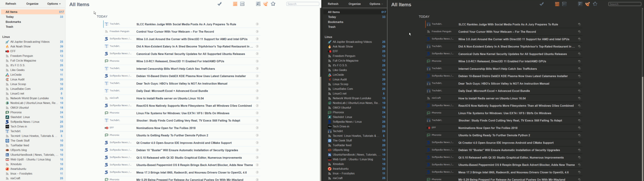Open 'Dear Tech Guys: HBO's Silicon Valley' article, light window
Viewport: 644px width, 181px height.
pyautogui.click(x=182, y=83)
